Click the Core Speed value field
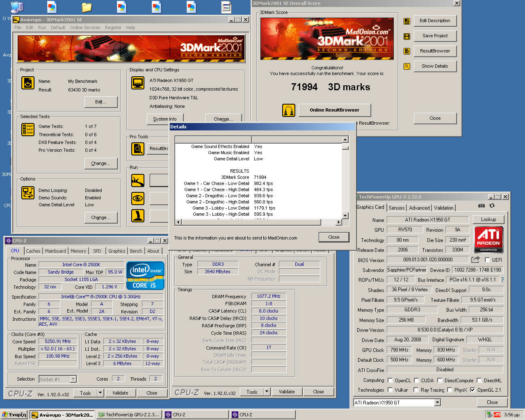 (58, 341)
